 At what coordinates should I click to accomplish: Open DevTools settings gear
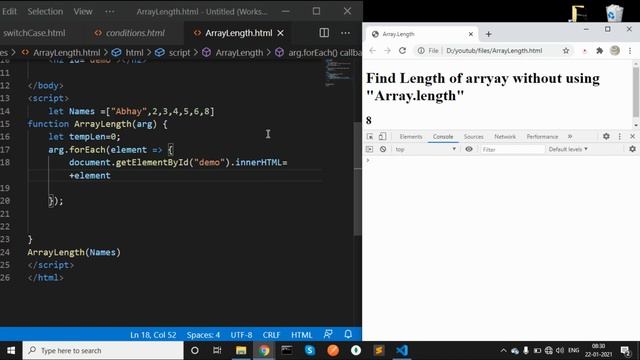click(x=606, y=136)
